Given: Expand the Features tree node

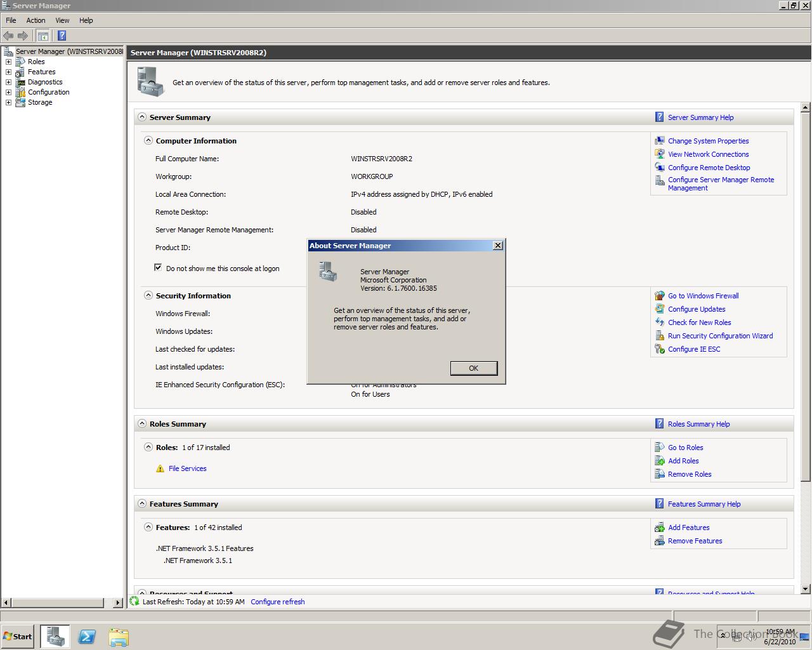Looking at the screenshot, I should 8,72.
